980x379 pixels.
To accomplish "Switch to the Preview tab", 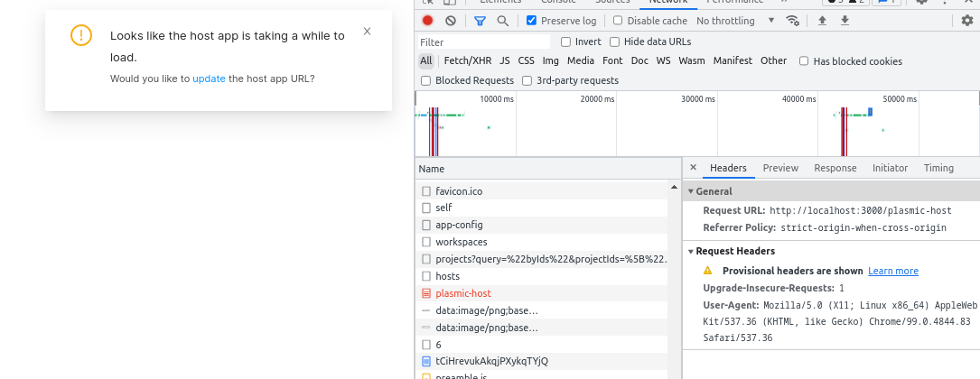I will click(780, 168).
